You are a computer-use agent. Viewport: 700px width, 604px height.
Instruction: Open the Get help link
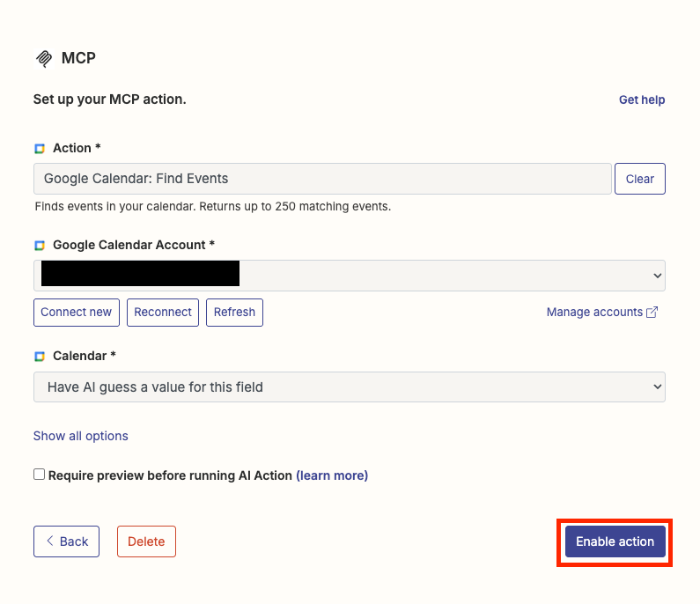(x=642, y=99)
